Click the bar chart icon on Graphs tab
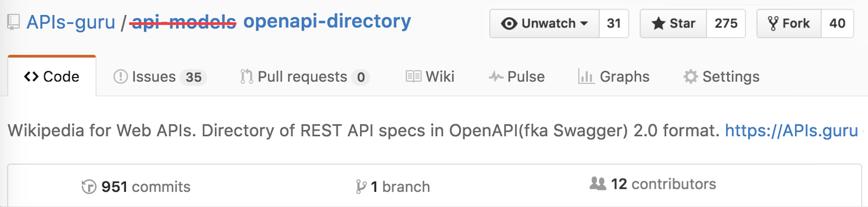Screen dimensions: 868x207 point(586,76)
